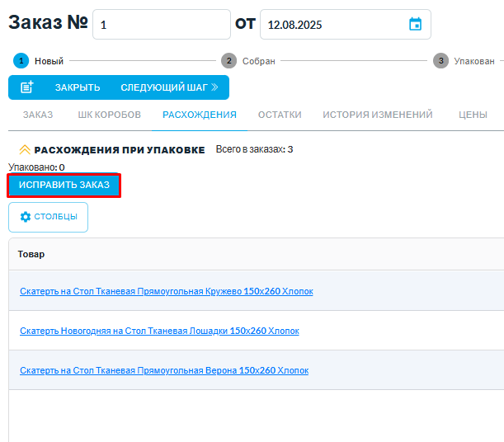Screen dimensions: 504x442
Task: Click the gear icon on Столбцы button
Action: pyautogui.click(x=26, y=217)
